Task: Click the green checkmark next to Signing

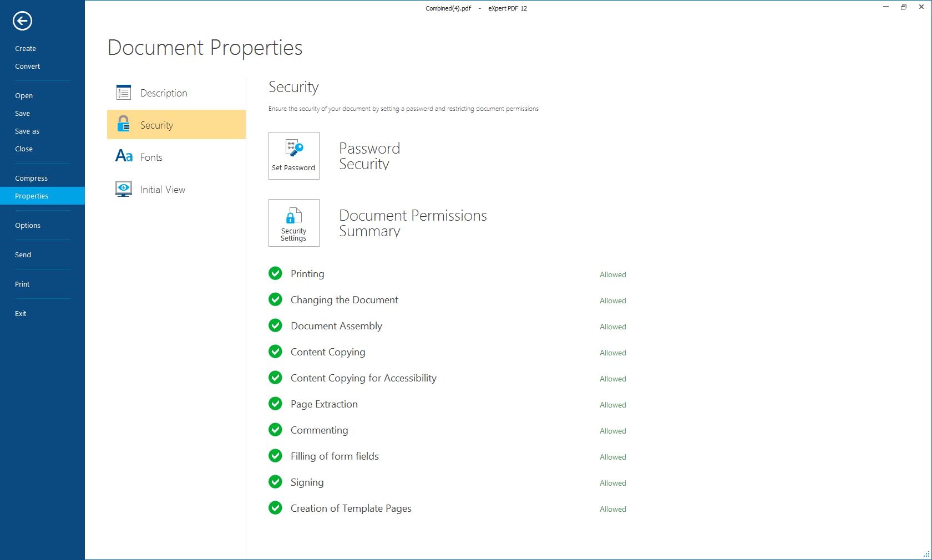Action: coord(275,482)
